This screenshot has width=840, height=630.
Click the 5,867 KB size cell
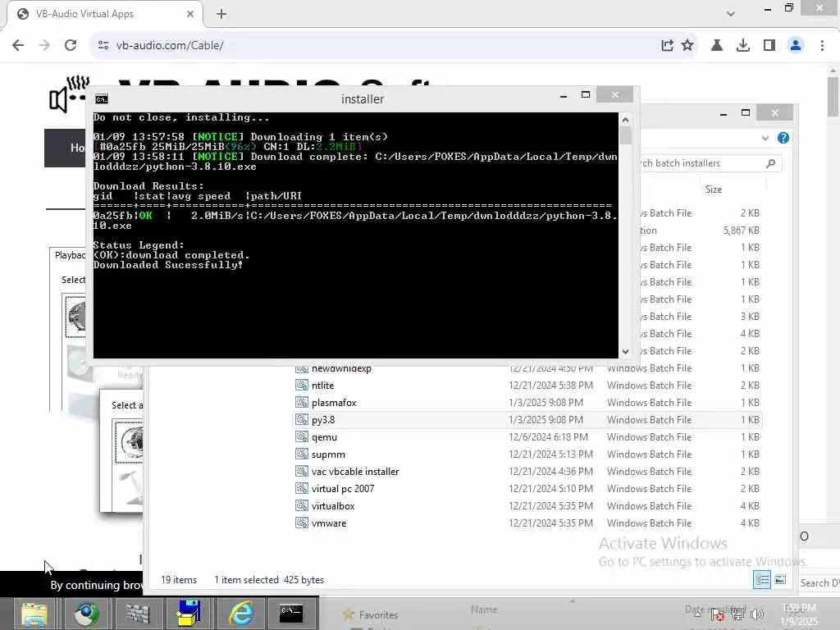[741, 231]
